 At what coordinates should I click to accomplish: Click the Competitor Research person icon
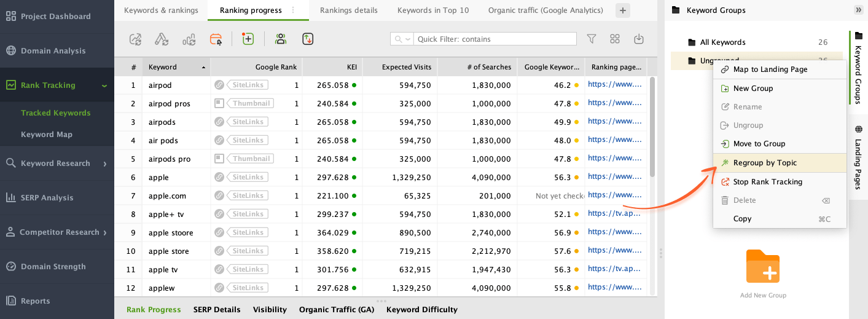pos(10,232)
